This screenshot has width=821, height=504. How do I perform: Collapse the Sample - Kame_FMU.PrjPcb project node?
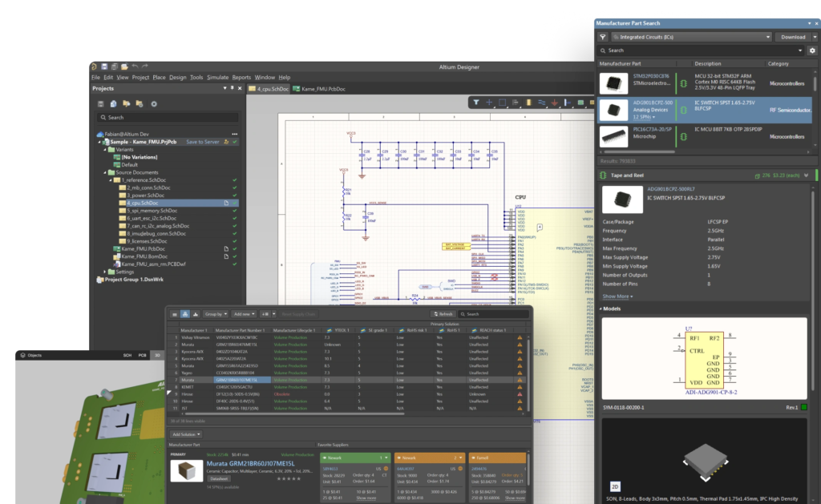[99, 142]
